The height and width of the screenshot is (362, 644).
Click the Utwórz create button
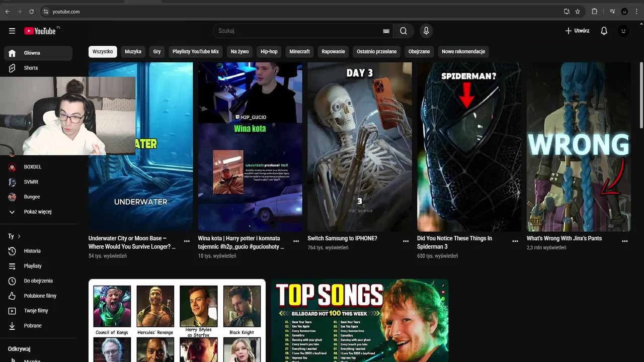pos(577,31)
